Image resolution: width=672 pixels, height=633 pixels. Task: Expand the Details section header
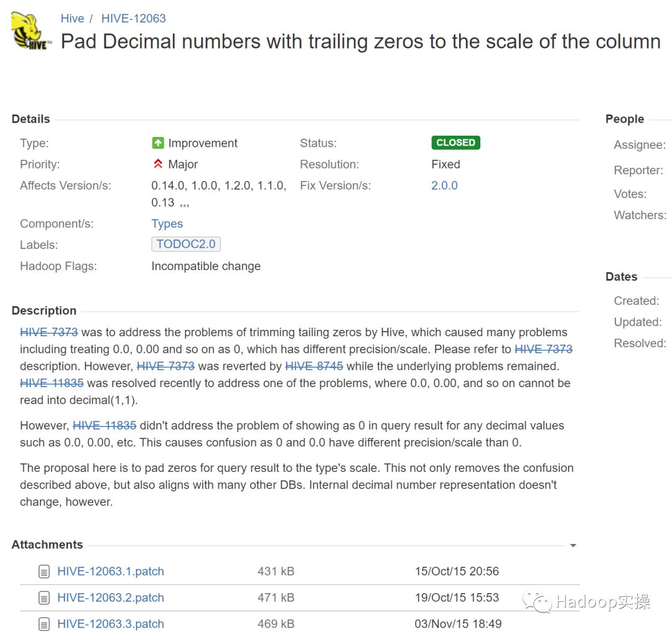(x=30, y=119)
